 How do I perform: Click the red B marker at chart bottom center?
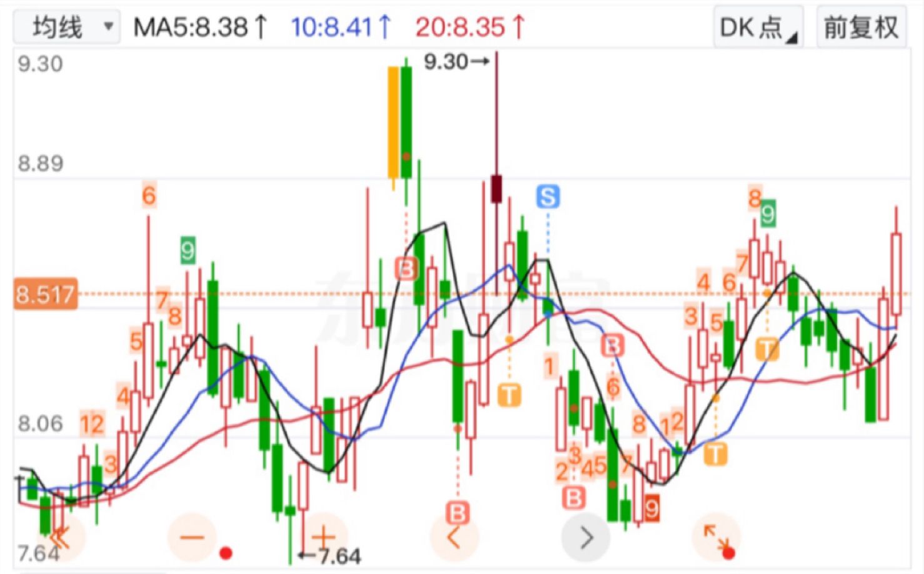point(457,513)
